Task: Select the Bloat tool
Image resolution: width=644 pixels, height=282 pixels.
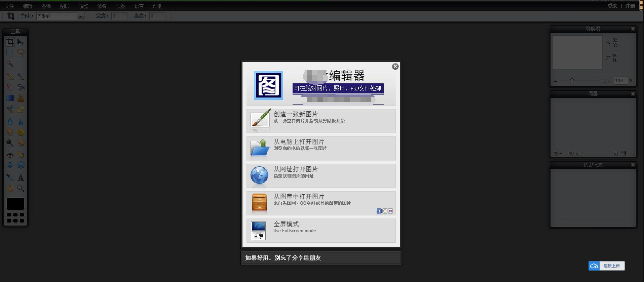Action: [10, 165]
